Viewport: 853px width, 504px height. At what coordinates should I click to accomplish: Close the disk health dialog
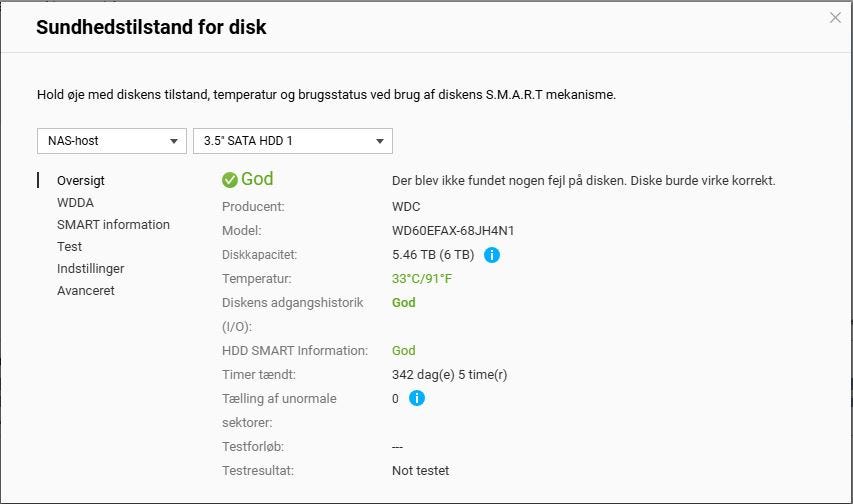[835, 18]
